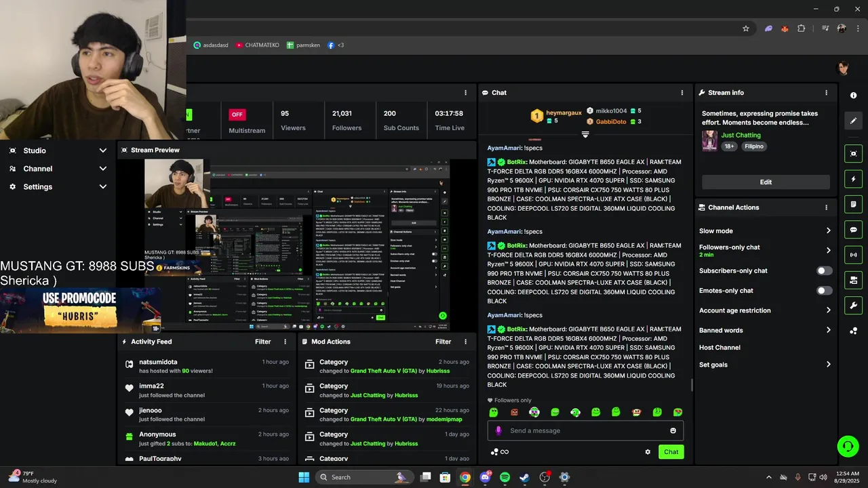Click the chat scrollbar

coord(692,385)
